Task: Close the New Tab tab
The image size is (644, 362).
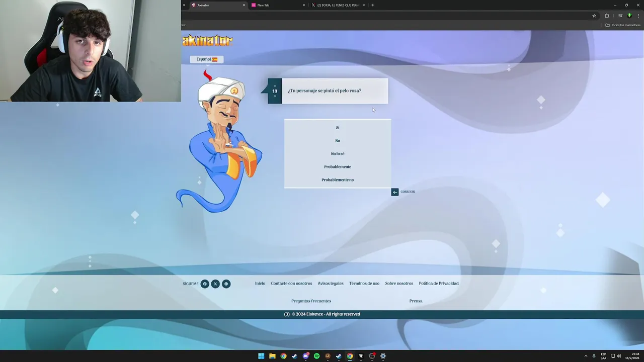Action: pos(304,5)
